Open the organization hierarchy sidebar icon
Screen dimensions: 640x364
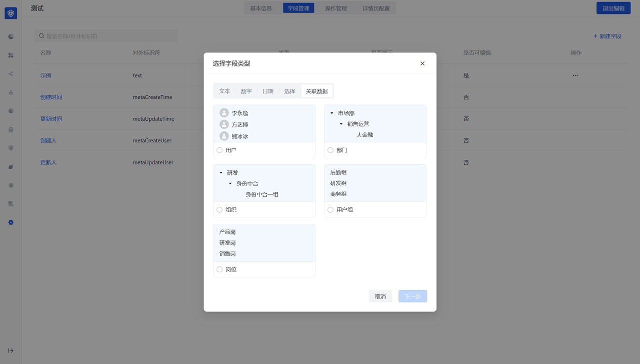click(11, 92)
